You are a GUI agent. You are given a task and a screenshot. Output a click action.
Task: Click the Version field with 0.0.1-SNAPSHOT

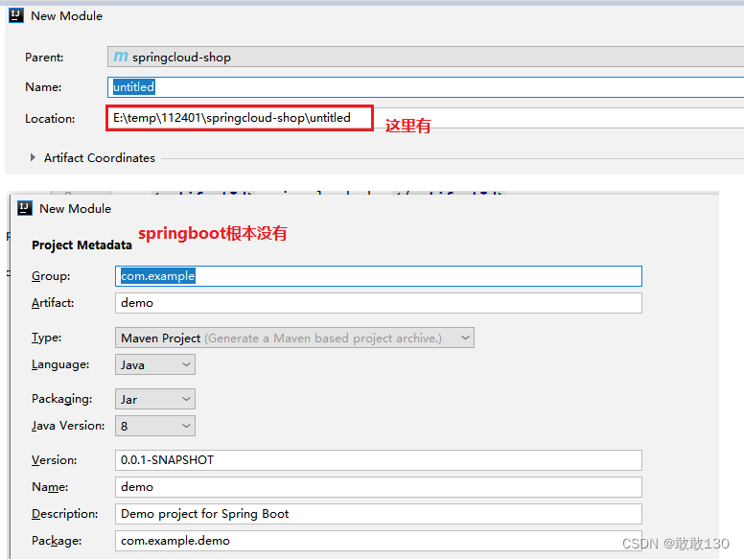[x=378, y=460]
